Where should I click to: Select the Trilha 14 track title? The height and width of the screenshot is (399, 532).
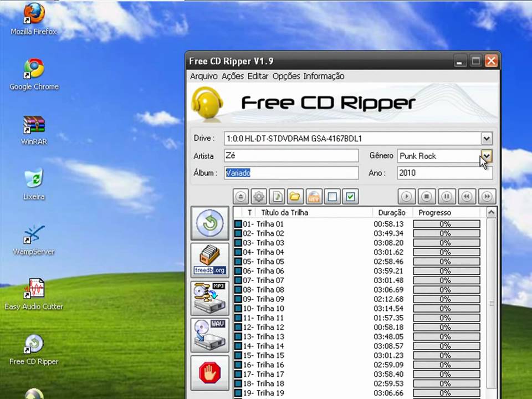pos(270,346)
